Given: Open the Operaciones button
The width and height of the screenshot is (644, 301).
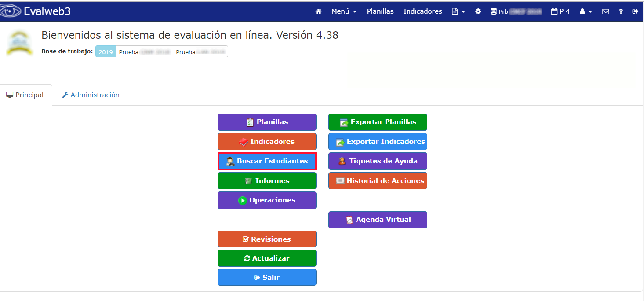Looking at the screenshot, I should [267, 200].
